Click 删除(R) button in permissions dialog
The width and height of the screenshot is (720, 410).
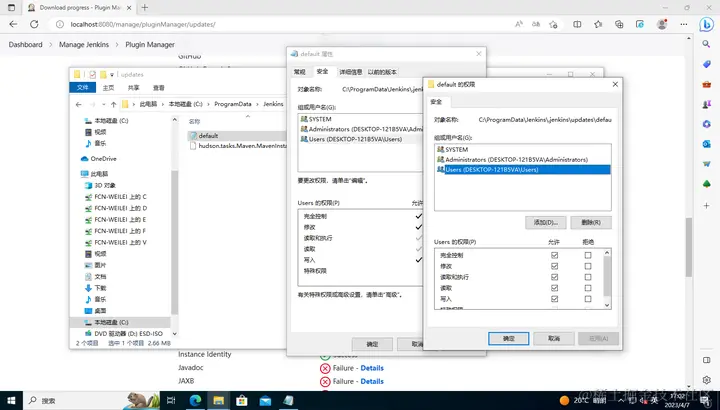tap(591, 223)
